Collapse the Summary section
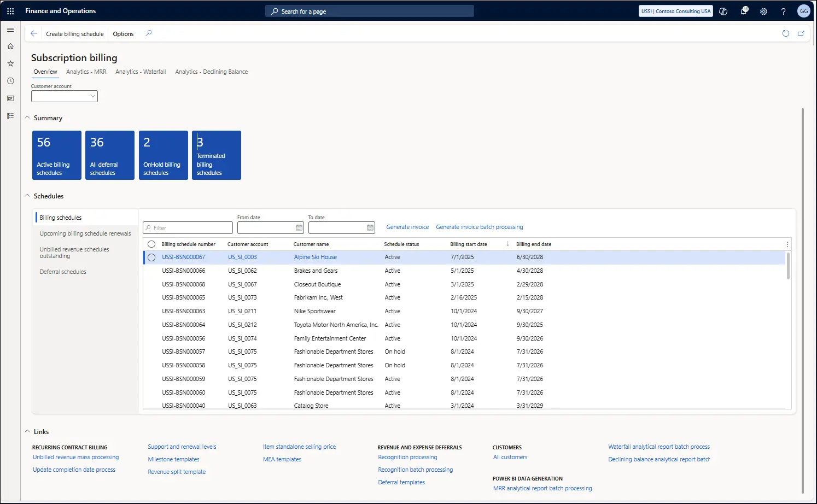 [27, 118]
